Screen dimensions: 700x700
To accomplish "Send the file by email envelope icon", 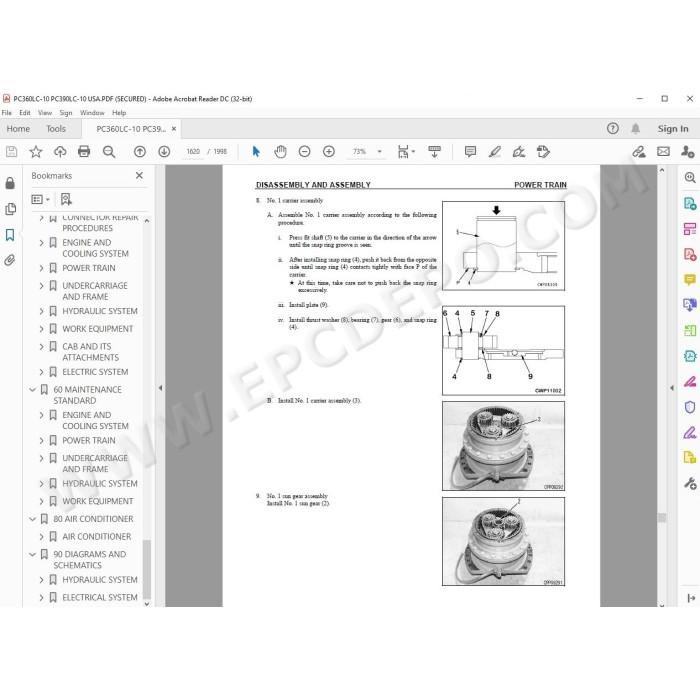I will pyautogui.click(x=663, y=152).
